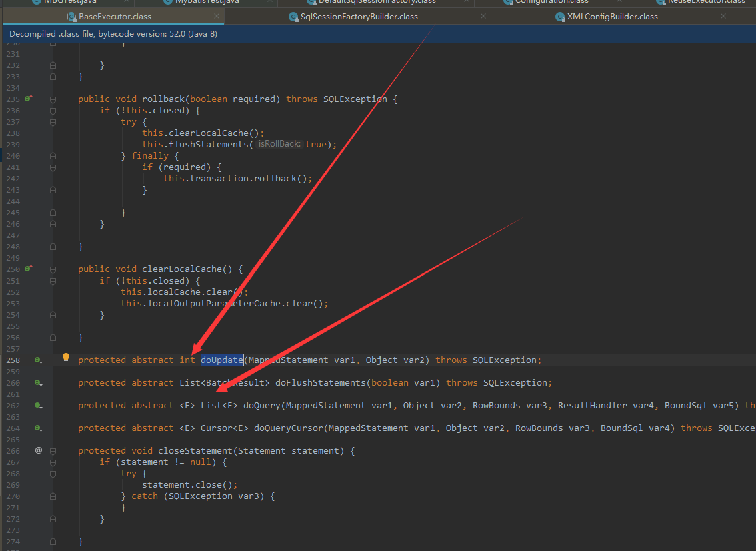Click the doQuery method name on line 262
Screen dimensions: 756x551
tap(262, 406)
